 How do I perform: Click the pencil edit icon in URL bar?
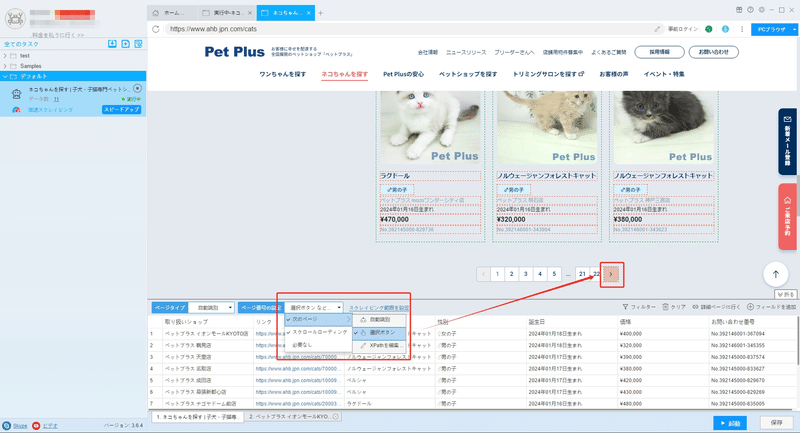pyautogui.click(x=657, y=29)
